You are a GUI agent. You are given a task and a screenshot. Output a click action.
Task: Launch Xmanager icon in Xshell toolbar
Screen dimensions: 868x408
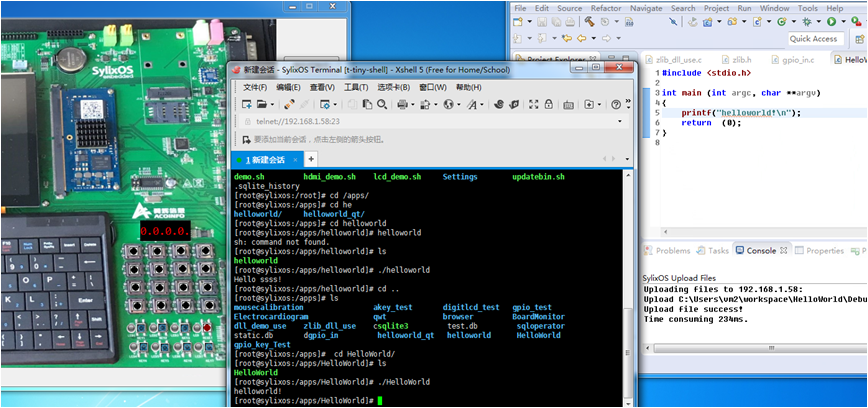coord(514,104)
